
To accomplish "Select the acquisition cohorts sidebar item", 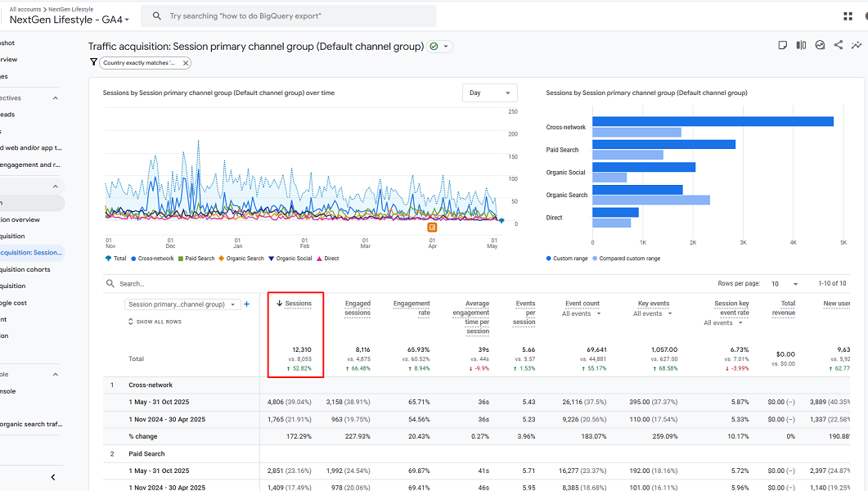I will point(26,269).
